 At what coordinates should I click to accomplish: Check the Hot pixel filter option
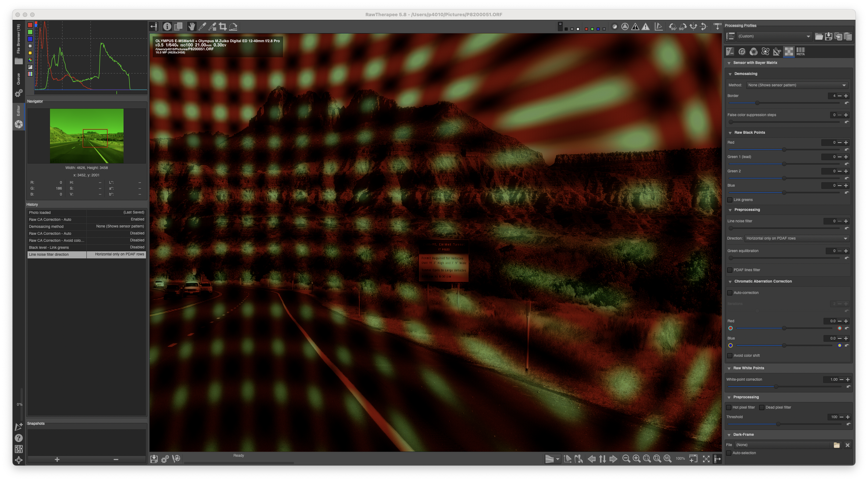click(729, 408)
